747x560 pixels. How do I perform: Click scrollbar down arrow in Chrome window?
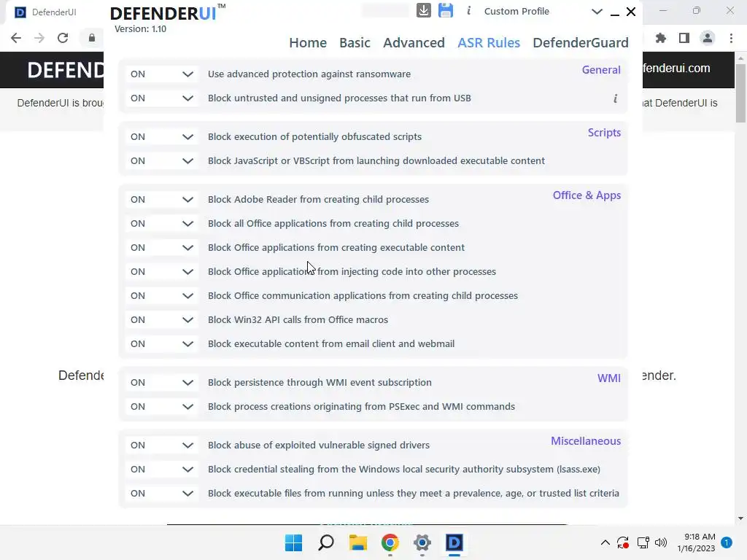tap(740, 518)
